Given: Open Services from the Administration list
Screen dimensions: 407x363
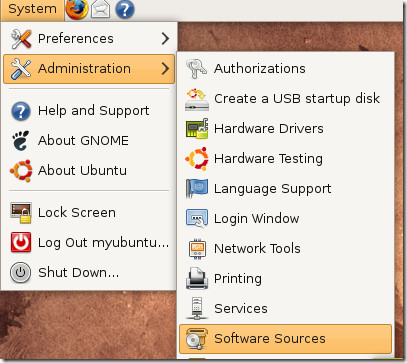Looking at the screenshot, I should (285, 309).
